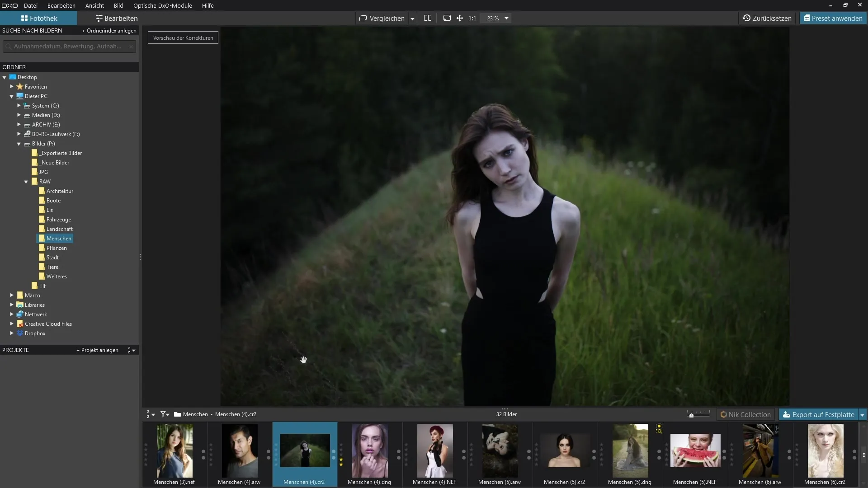868x488 pixels.
Task: Click the Dropbox folder icon
Action: tap(20, 333)
